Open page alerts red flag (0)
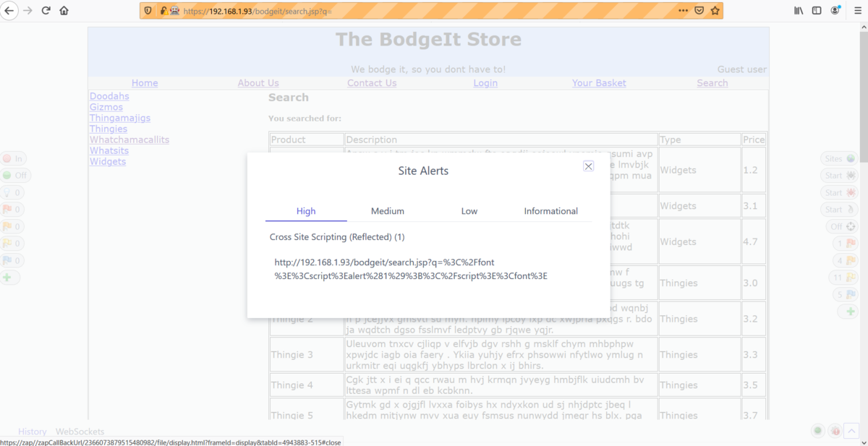The image size is (868, 446). 12,209
